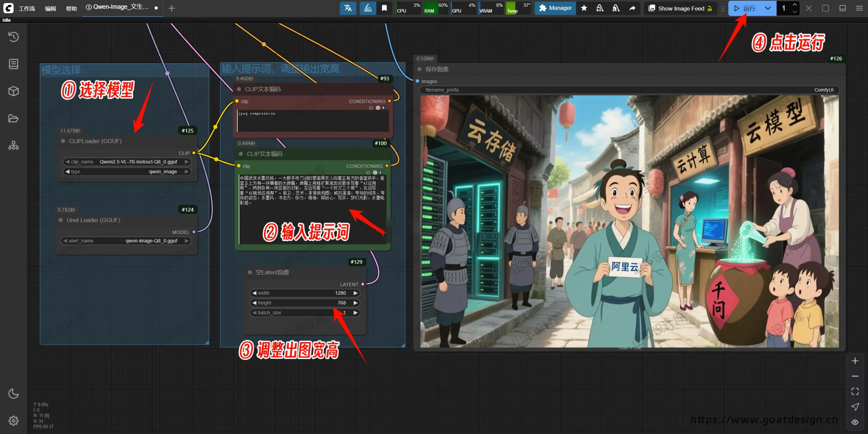The image size is (868, 434).
Task: Open the 工作流 menu
Action: 27,8
